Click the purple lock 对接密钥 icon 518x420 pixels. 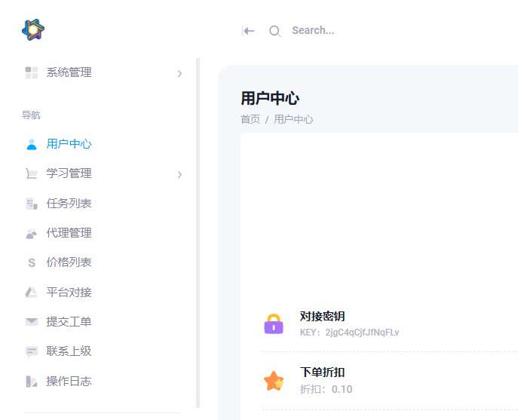274,323
